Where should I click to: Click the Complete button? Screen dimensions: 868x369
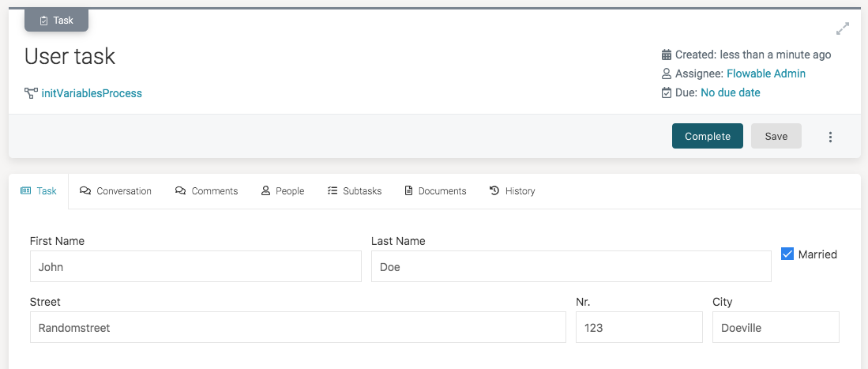click(708, 136)
